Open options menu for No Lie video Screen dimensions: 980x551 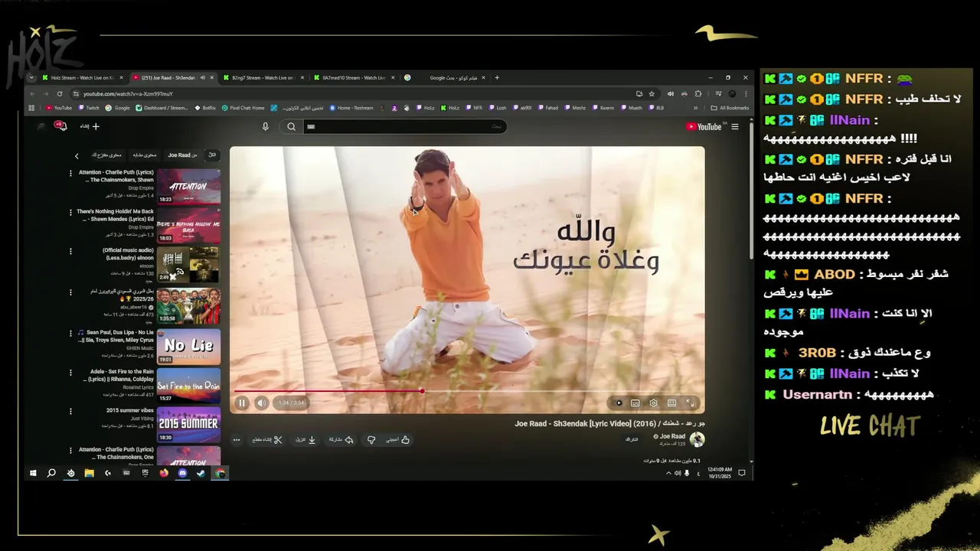pyautogui.click(x=70, y=334)
